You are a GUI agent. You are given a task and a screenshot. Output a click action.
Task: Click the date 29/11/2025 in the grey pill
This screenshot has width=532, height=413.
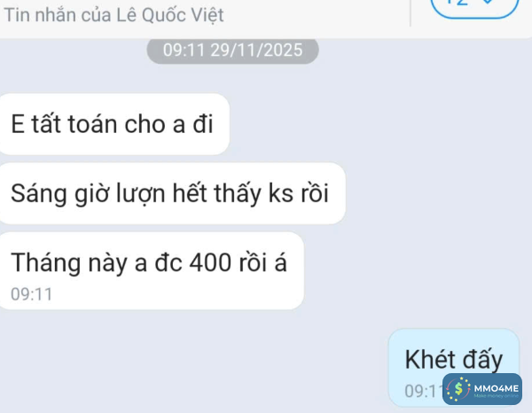(256, 51)
